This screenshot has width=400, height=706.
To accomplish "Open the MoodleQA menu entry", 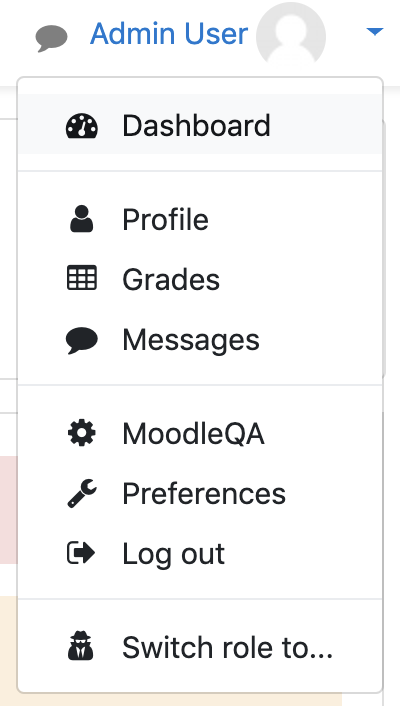I will click(200, 434).
